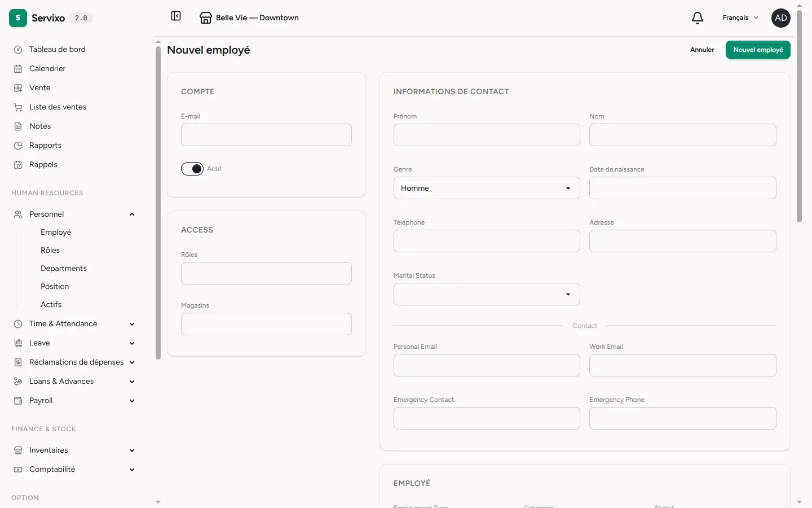Image resolution: width=812 pixels, height=508 pixels.
Task: Open the Marital Status dropdown
Action: 487,294
